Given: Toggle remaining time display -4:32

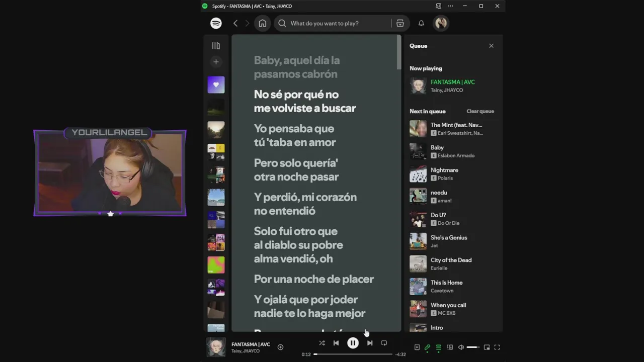Looking at the screenshot, I should [400, 354].
